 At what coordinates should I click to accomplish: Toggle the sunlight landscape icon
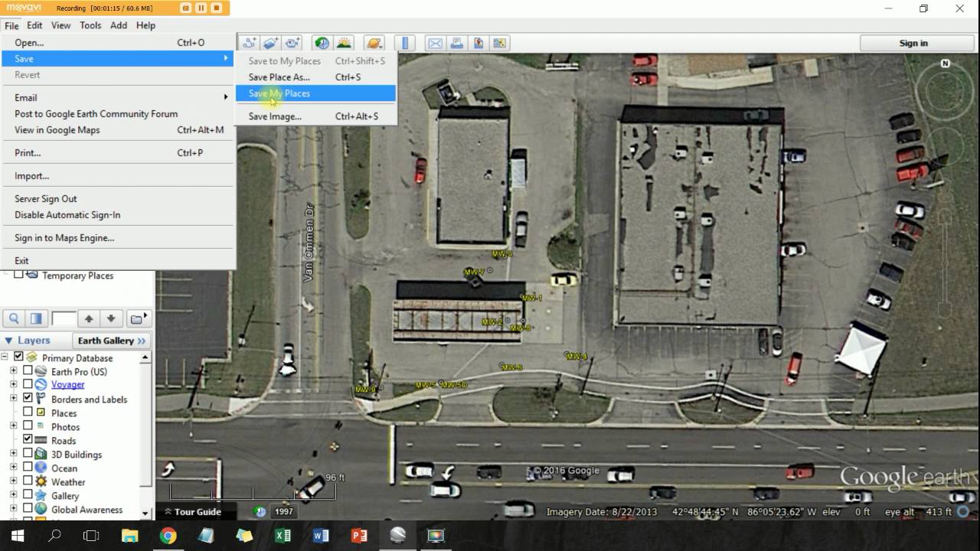point(344,43)
